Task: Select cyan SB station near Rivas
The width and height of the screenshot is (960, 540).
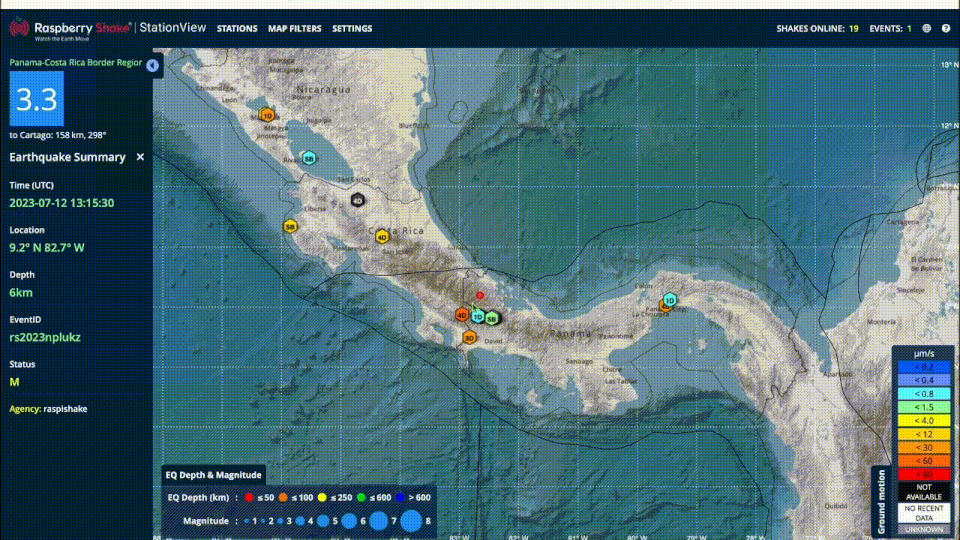Action: pyautogui.click(x=309, y=159)
